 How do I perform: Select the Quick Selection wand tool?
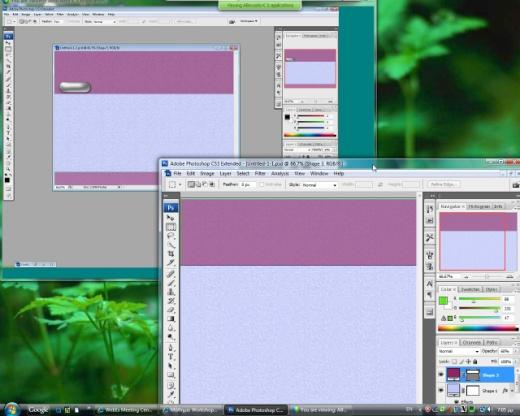click(x=171, y=245)
